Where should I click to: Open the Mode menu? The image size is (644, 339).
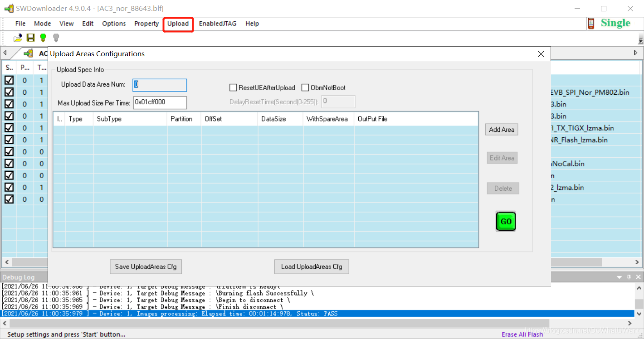point(43,24)
